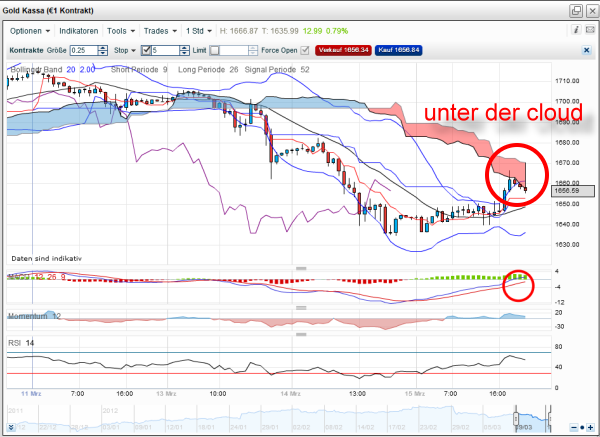The width and height of the screenshot is (600, 437).
Task: Restore the Gold Kassa window size
Action: (x=576, y=11)
